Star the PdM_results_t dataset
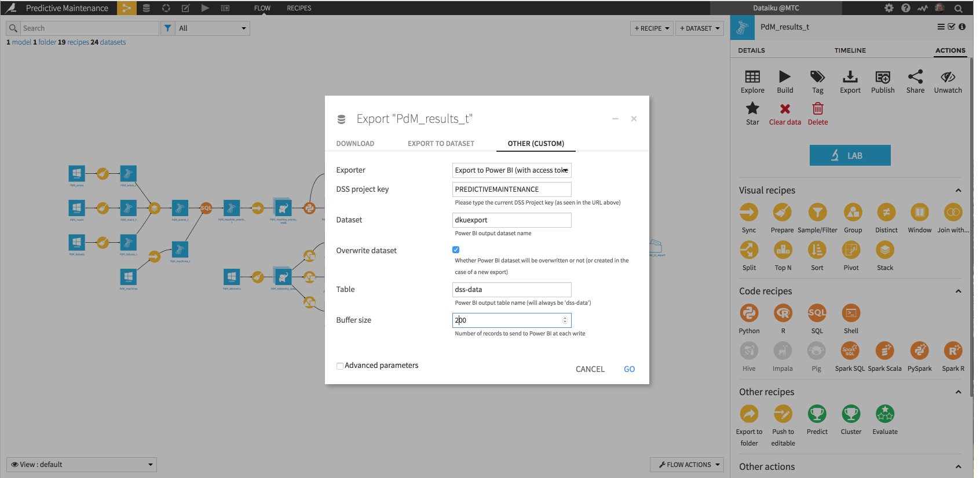This screenshot has width=980, height=478. [752, 108]
